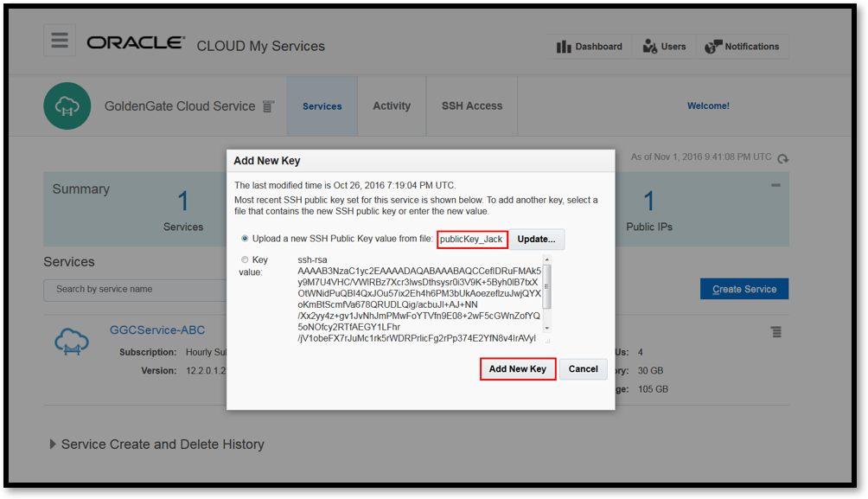Click Create Service button
Image resolution: width=868 pixels, height=499 pixels.
click(x=744, y=289)
